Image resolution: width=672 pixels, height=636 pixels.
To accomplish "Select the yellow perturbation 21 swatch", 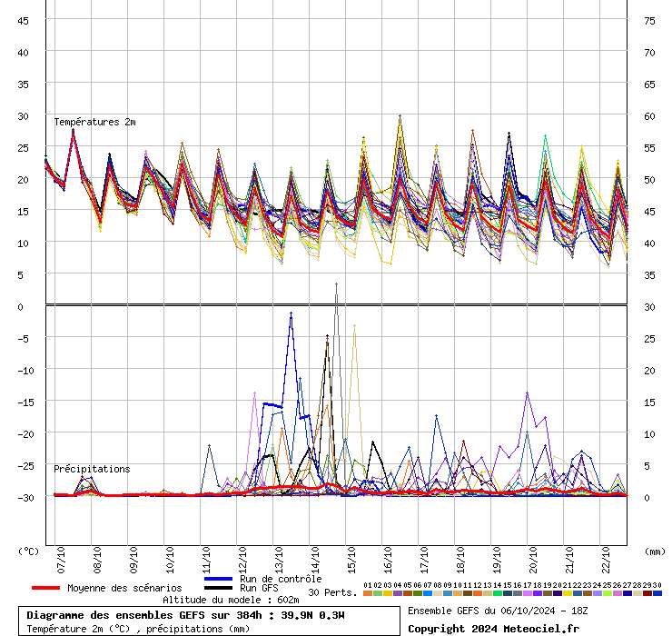I will 567,593.
